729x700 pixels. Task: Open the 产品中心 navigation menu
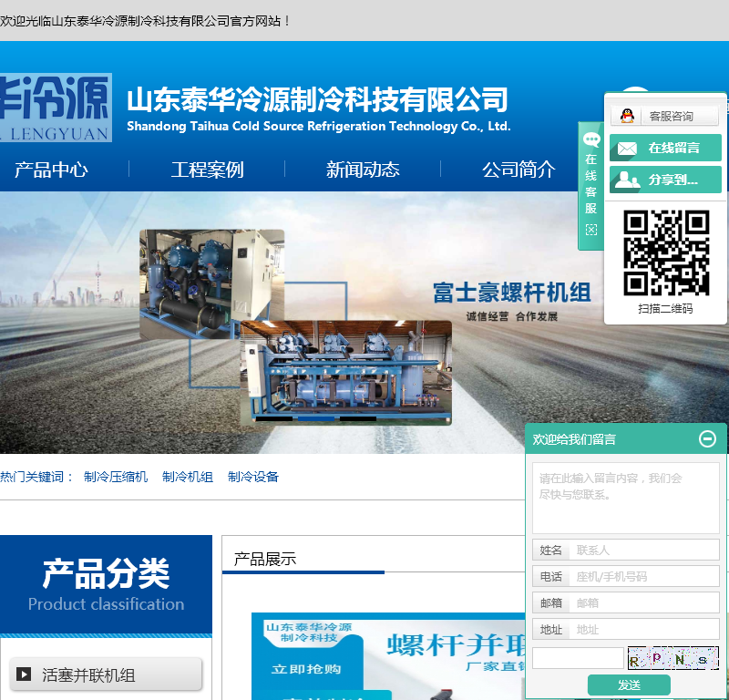[x=51, y=170]
